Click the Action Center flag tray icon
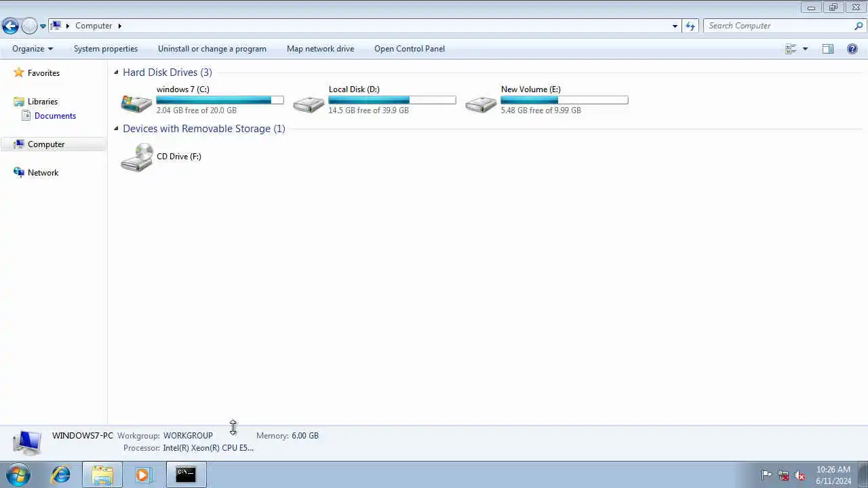Screen dimensions: 868x488 (766, 475)
